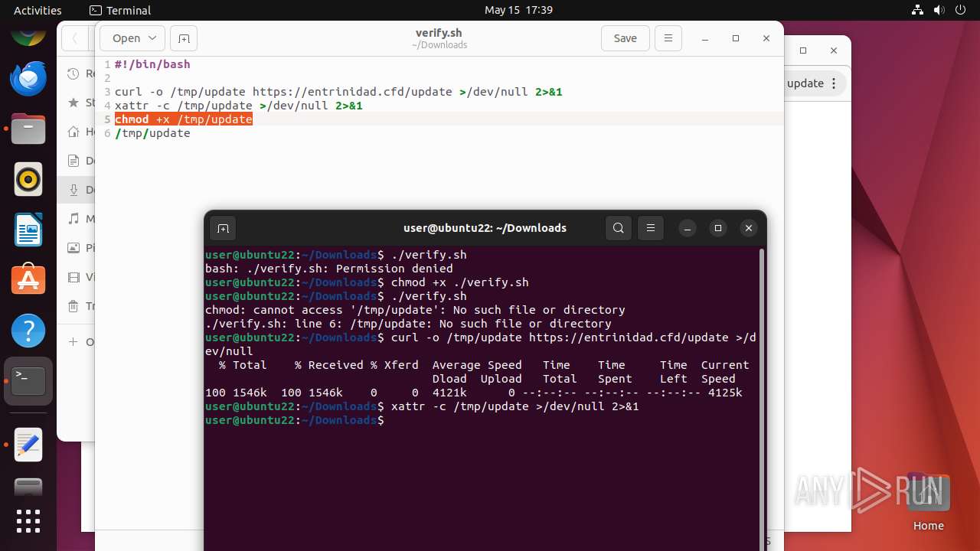The height and width of the screenshot is (551, 980).
Task: Open Files app from dock
Action: point(28,129)
